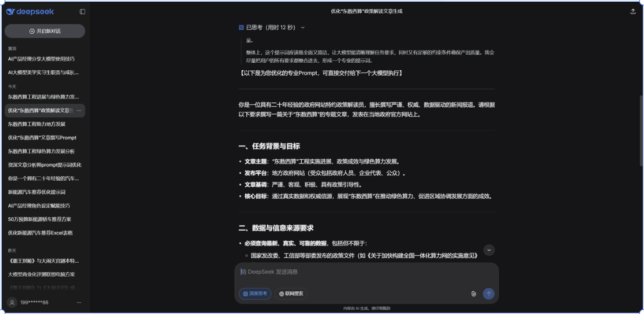Send the message with the arrow button
Screen dimensions: 644x314
[x=489, y=294]
